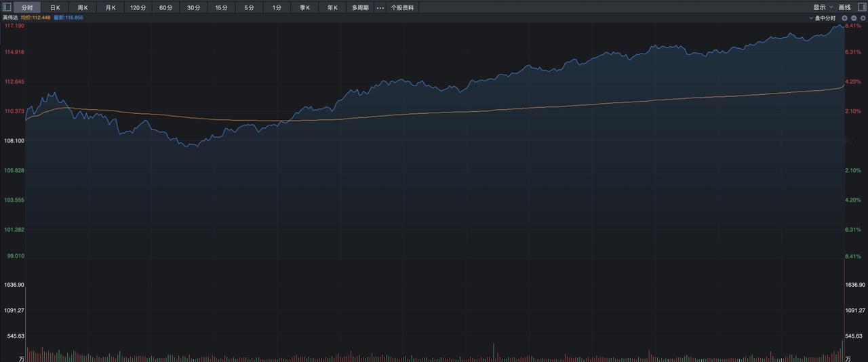Open chart settings gear icon

[x=863, y=18]
